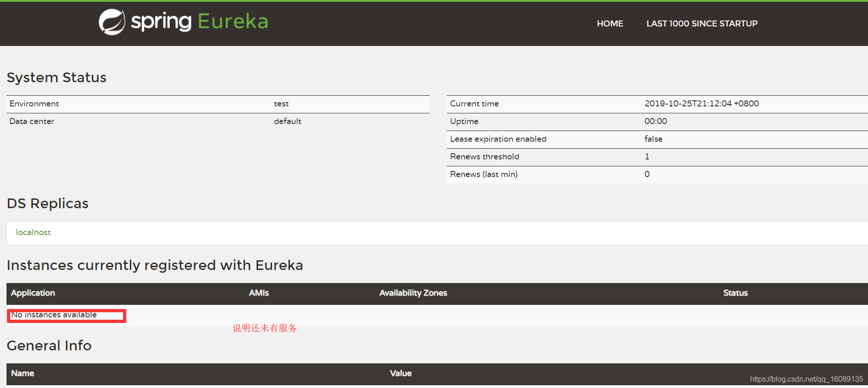Screen dimensions: 868x388
Task: Click 'Instances currently registered with Eureka' heading
Action: (x=155, y=265)
